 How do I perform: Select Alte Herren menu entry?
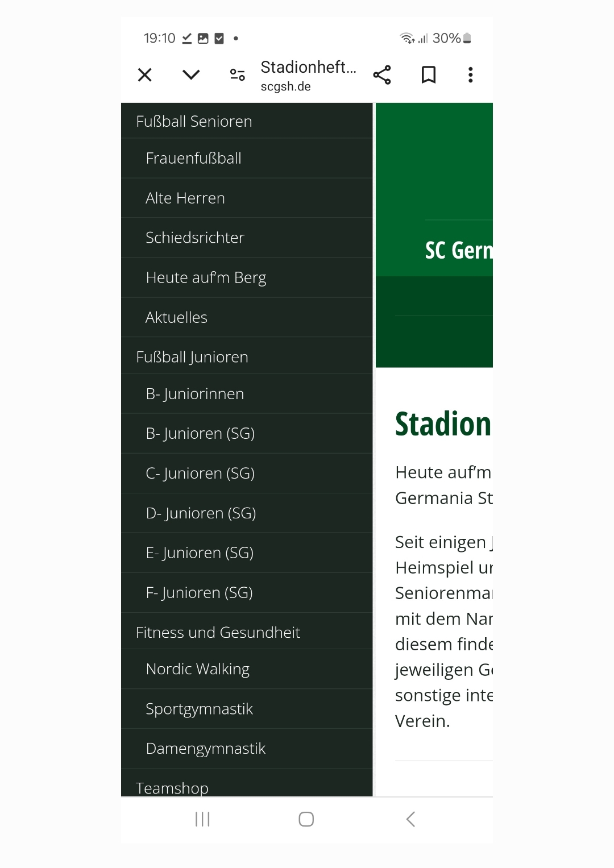point(185,198)
